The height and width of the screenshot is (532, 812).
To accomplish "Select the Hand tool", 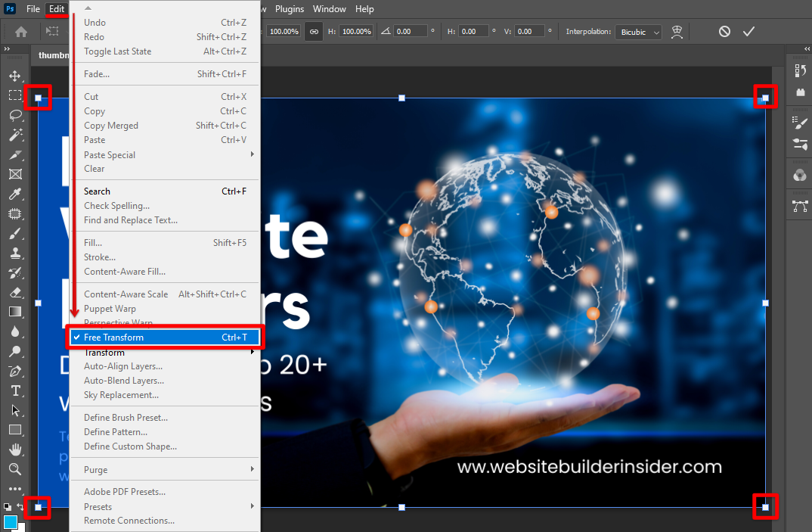I will (15, 450).
